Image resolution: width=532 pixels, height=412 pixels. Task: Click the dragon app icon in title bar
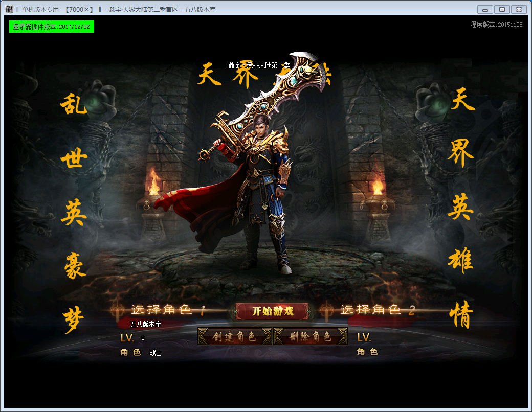pos(10,9)
